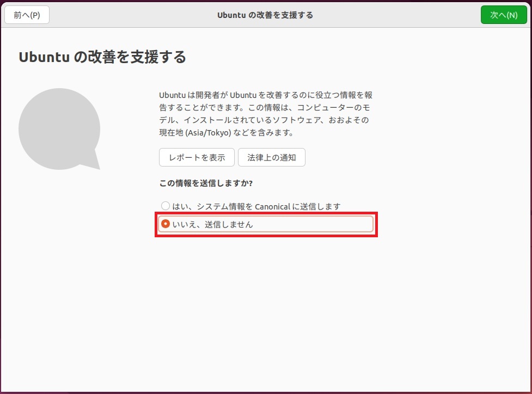Click the header bar title Ubuntu の改善を支援する
This screenshot has height=394, width=532.
[265, 15]
